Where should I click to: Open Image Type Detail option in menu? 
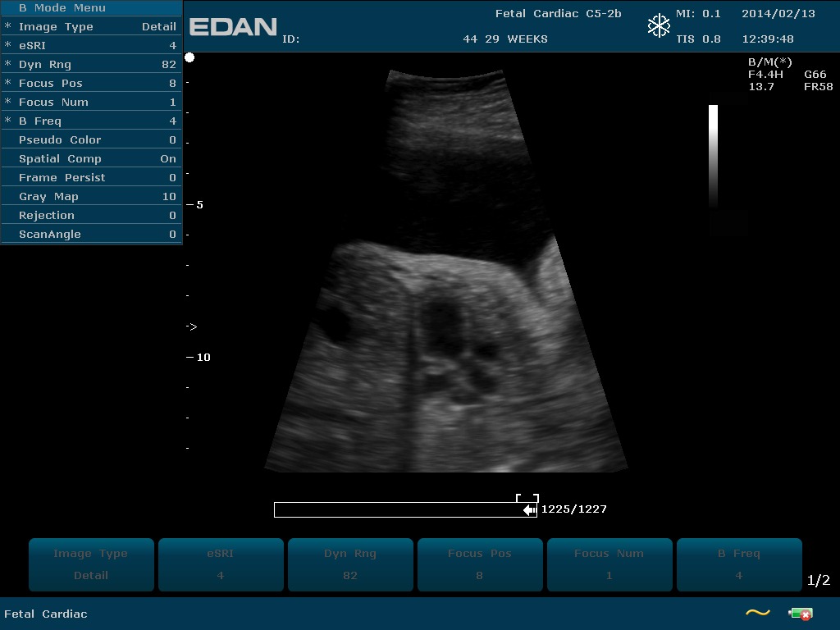click(x=91, y=27)
